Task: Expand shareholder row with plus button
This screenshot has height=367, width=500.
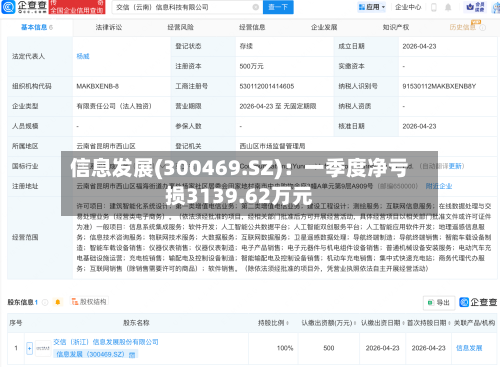Action: coord(30,348)
